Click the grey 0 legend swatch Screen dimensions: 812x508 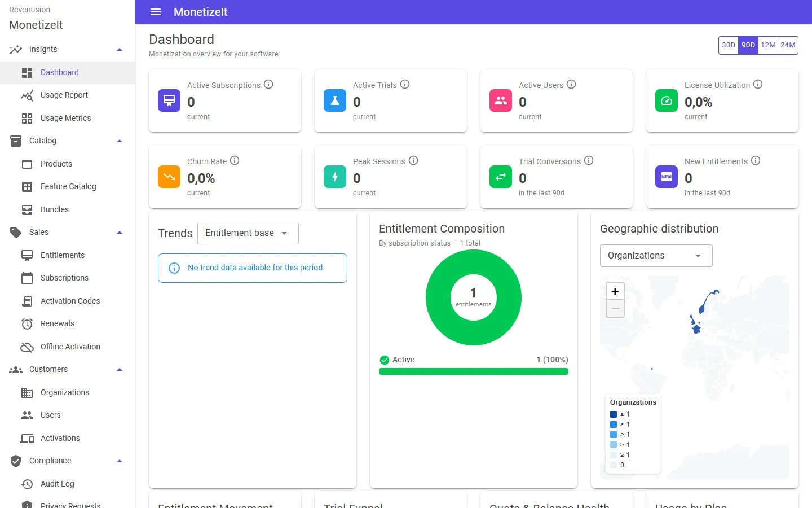pos(614,465)
